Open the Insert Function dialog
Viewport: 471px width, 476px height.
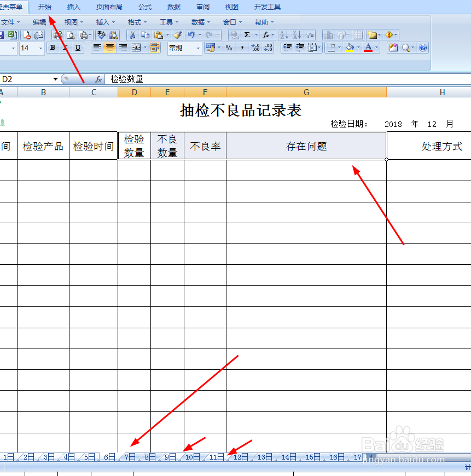coord(266,34)
